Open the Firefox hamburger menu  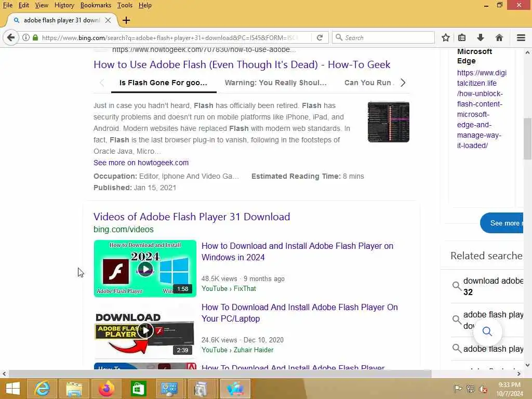521,37
